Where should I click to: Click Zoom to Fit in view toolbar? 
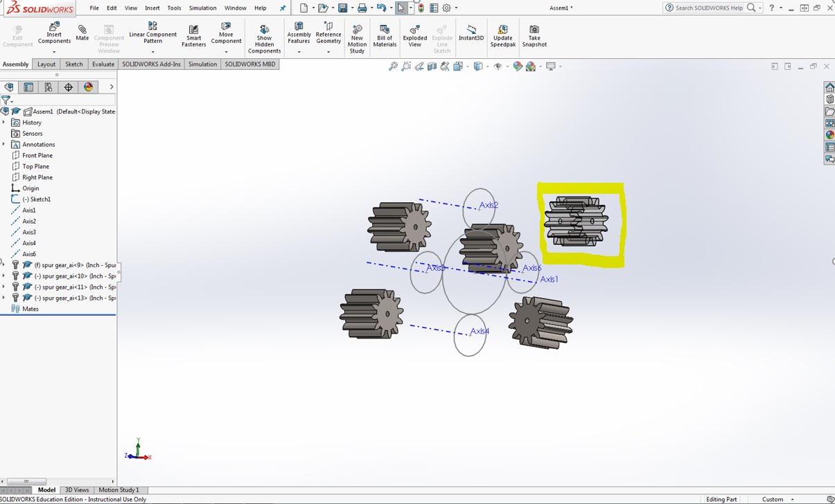[393, 66]
